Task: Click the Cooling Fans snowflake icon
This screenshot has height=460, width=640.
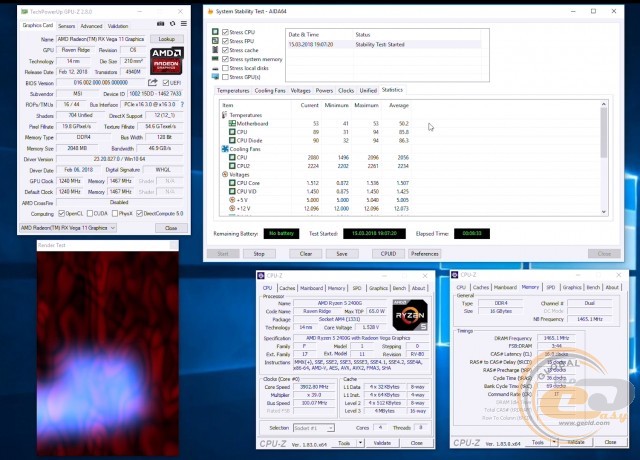Action: (225, 149)
